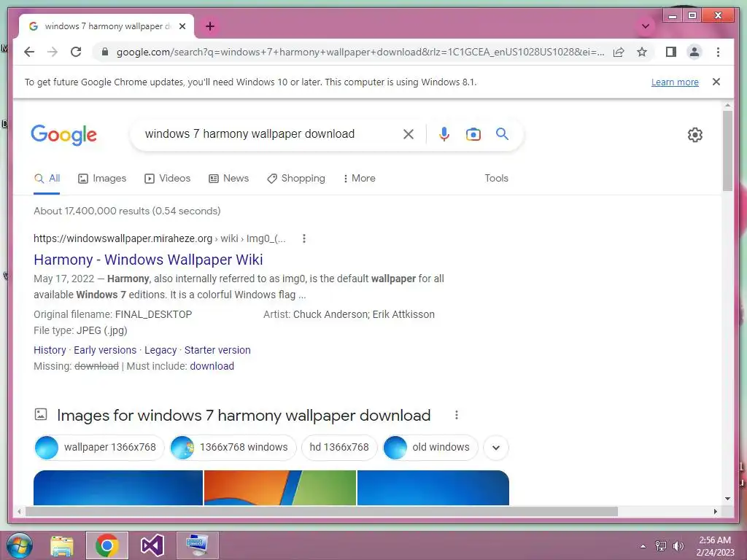Open Visual Studio from taskbar

click(x=152, y=545)
